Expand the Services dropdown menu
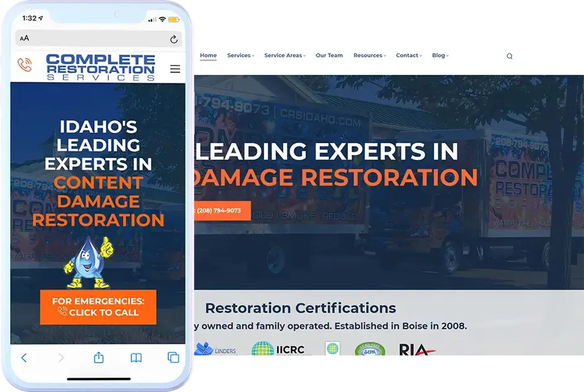The width and height of the screenshot is (584, 392). [240, 55]
